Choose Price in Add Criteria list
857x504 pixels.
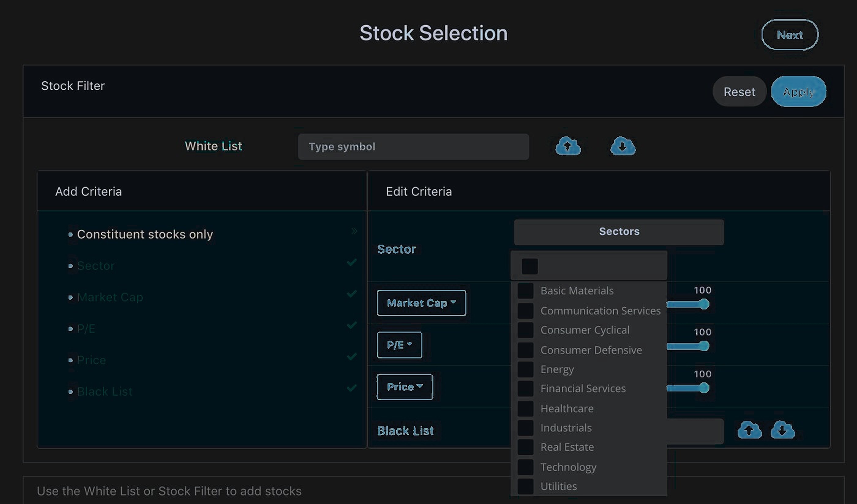[92, 360]
